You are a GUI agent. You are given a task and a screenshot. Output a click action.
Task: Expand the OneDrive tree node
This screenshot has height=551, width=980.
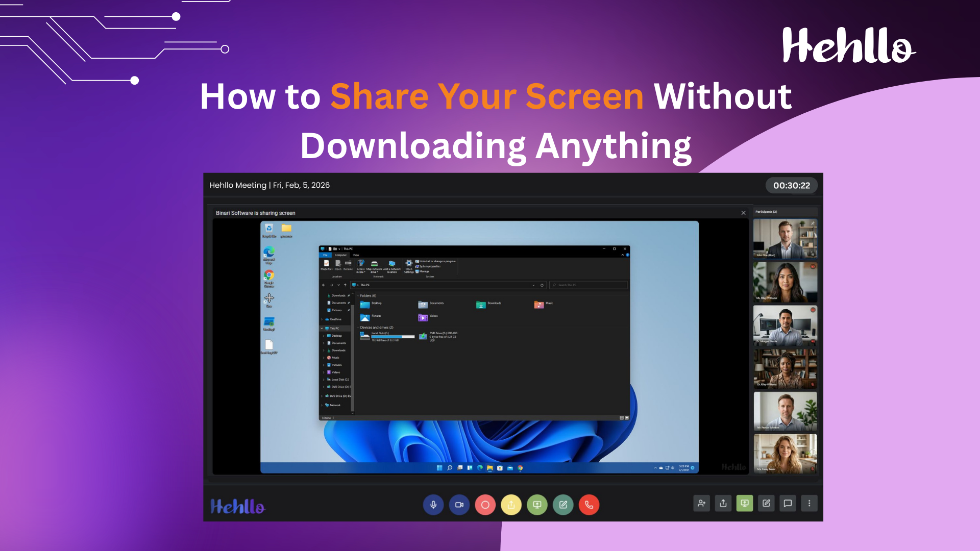(322, 319)
